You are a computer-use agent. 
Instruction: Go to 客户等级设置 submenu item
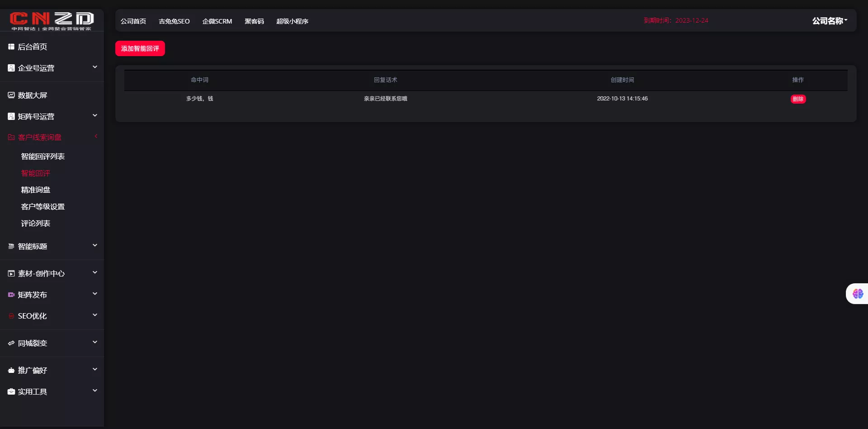pyautogui.click(x=43, y=207)
